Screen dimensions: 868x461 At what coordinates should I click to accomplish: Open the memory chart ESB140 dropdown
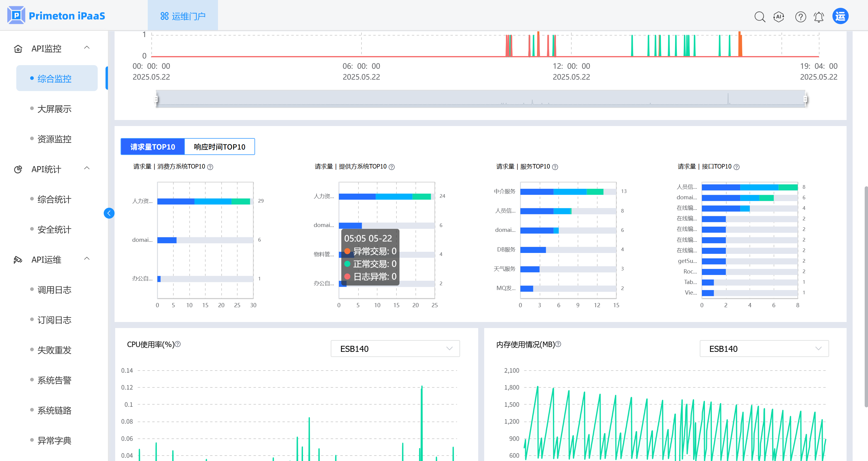(764, 349)
